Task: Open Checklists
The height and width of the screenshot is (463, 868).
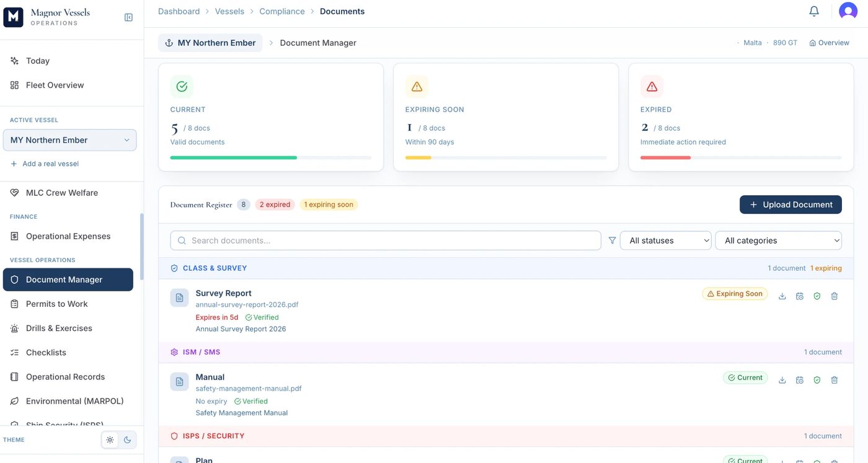Action: pyautogui.click(x=68, y=353)
